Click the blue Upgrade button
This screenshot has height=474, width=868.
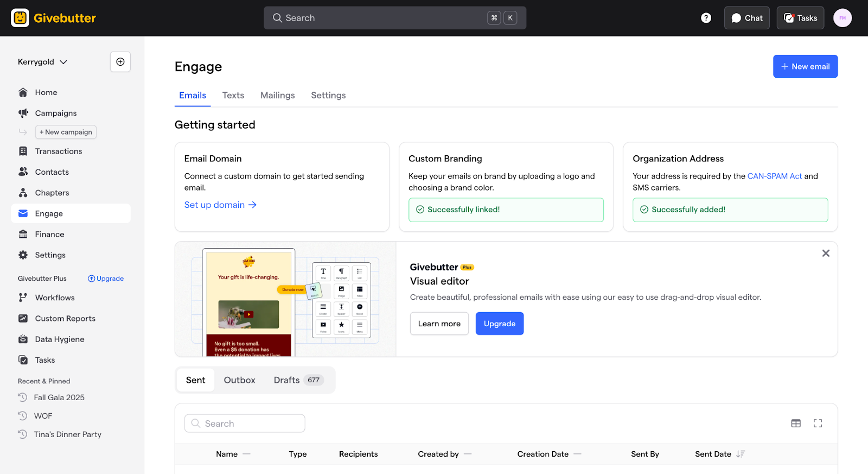[x=500, y=324]
